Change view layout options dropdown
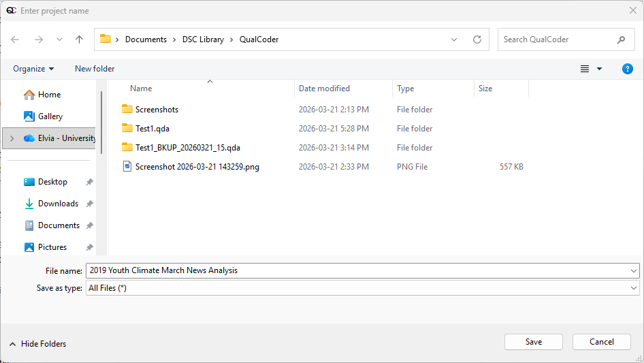Viewport: 644px width, 363px height. (599, 69)
